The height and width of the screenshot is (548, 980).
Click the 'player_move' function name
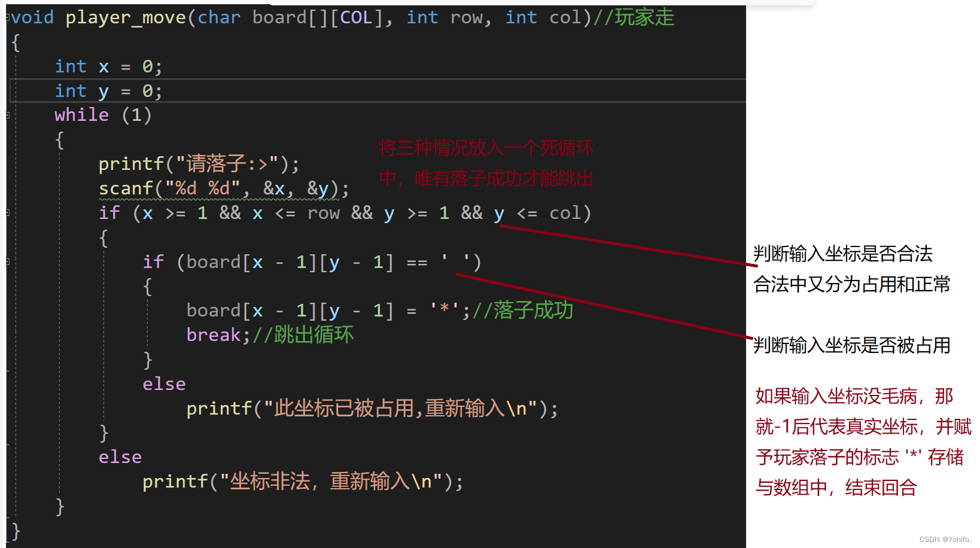[x=126, y=17]
